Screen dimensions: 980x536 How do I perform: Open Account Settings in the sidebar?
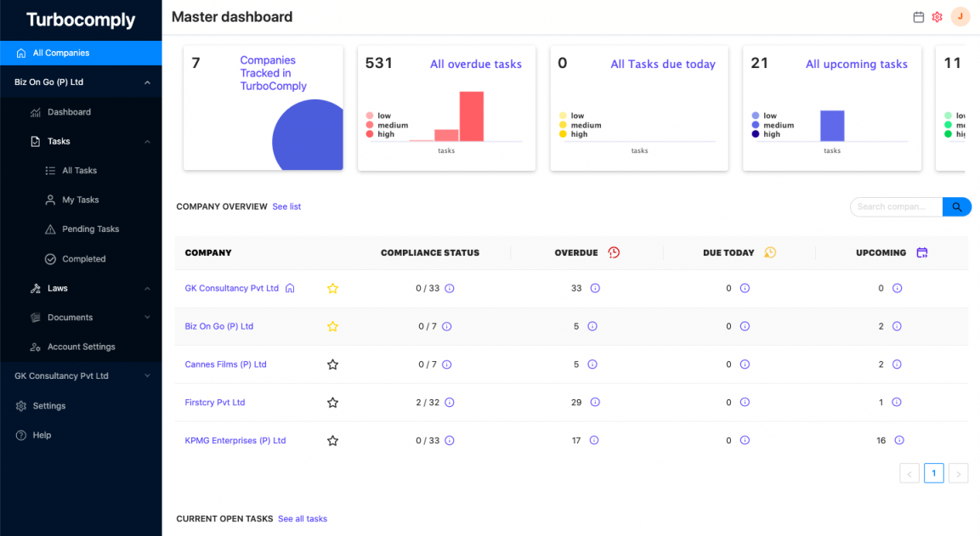pos(81,347)
